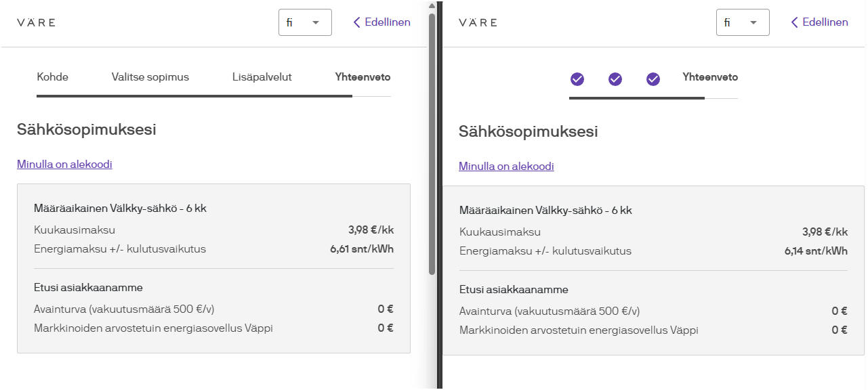Go to the Kohde step tab
Screen dimensions: 868x390
(53, 77)
